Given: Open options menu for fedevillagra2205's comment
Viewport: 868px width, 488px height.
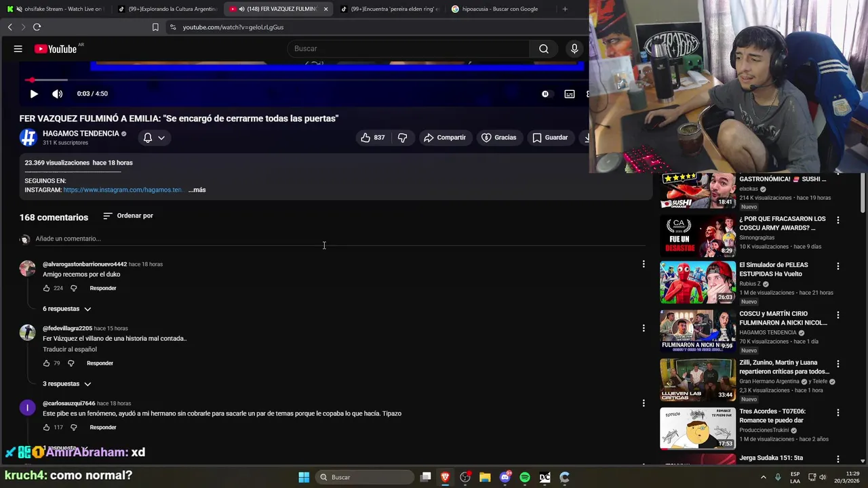Looking at the screenshot, I should (644, 328).
